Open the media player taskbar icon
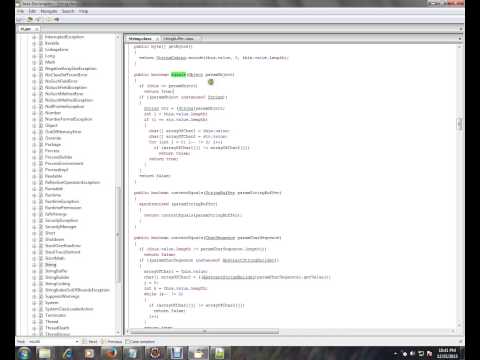480x360 pixels. tap(89, 353)
